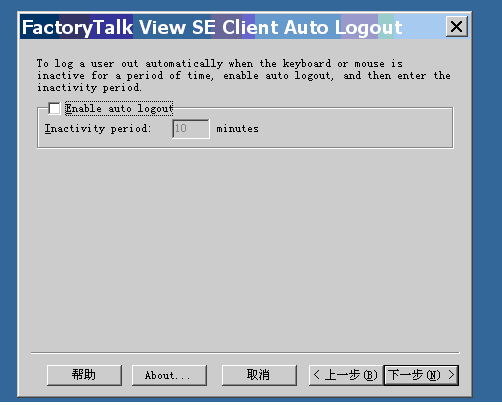This screenshot has width=502, height=405.
Task: Enable the auto logout checkbox
Action: [x=54, y=108]
